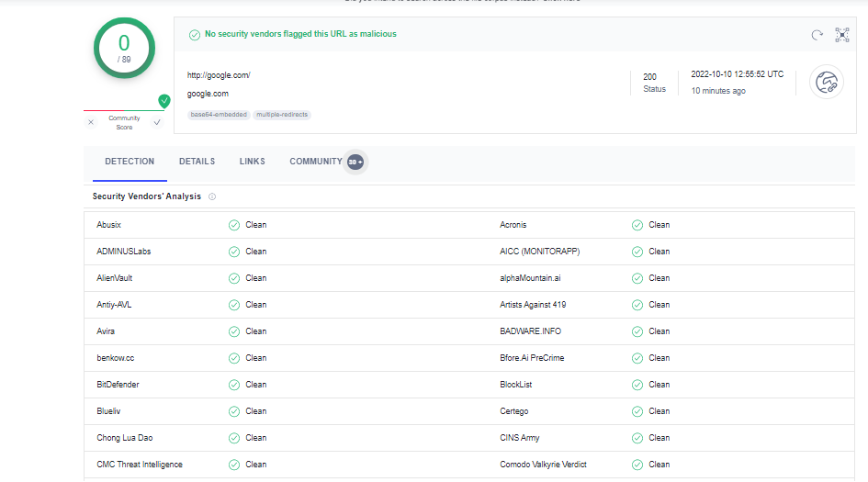Click the Abusix vendor name
868x482 pixels.
(108, 225)
